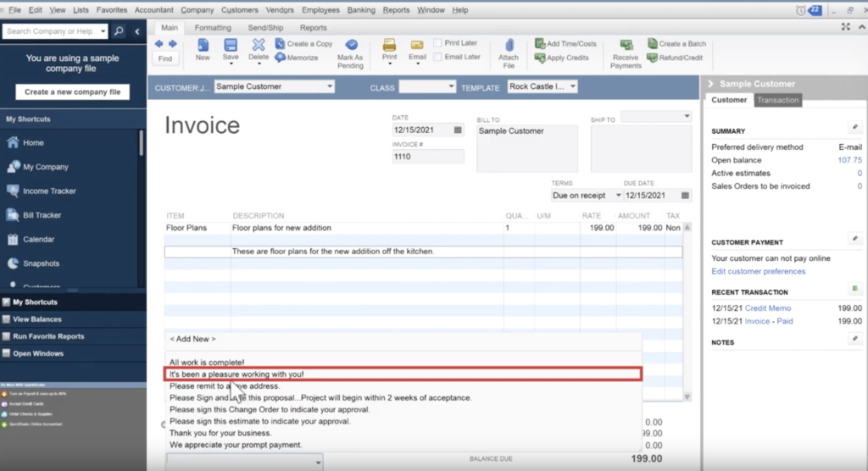
Task: Switch to the Formatting tab
Action: pyautogui.click(x=213, y=28)
